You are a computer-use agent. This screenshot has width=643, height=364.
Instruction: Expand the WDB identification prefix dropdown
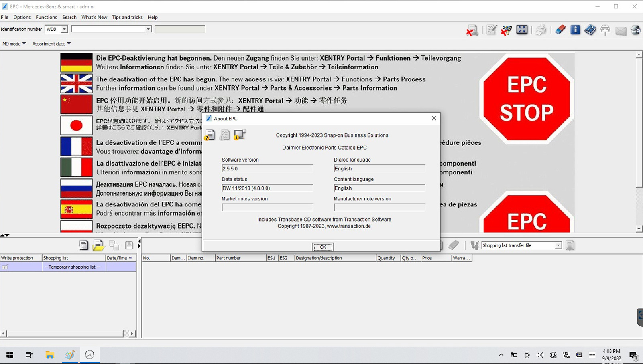[64, 29]
